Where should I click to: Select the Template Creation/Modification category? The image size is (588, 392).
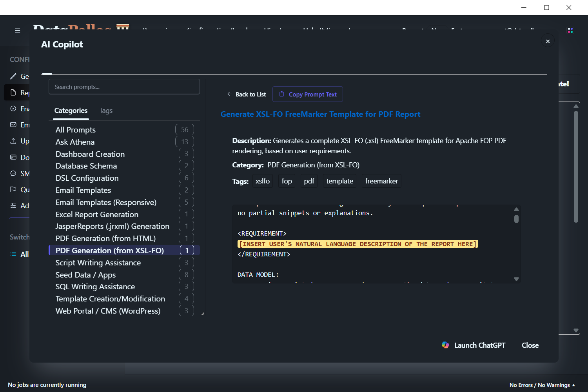[x=124, y=299]
